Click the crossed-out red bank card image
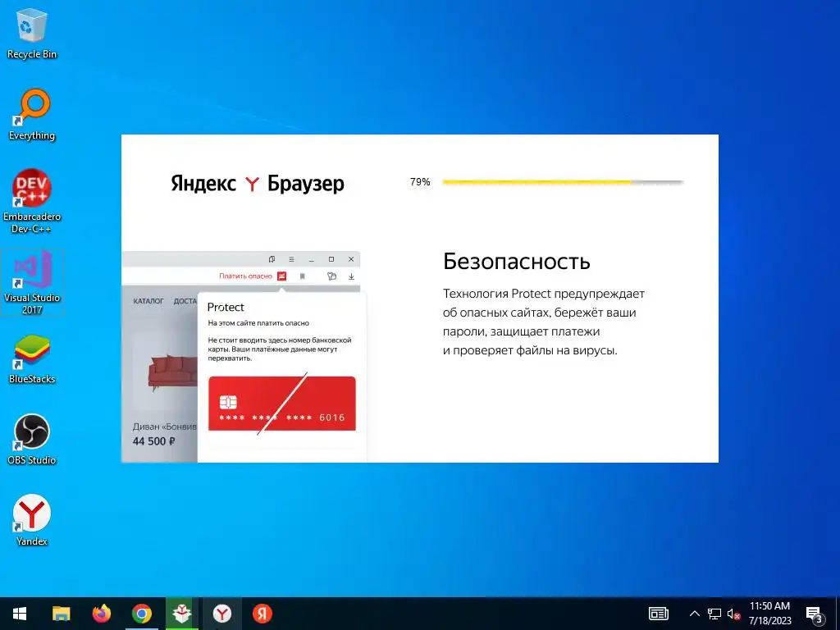 [282, 404]
